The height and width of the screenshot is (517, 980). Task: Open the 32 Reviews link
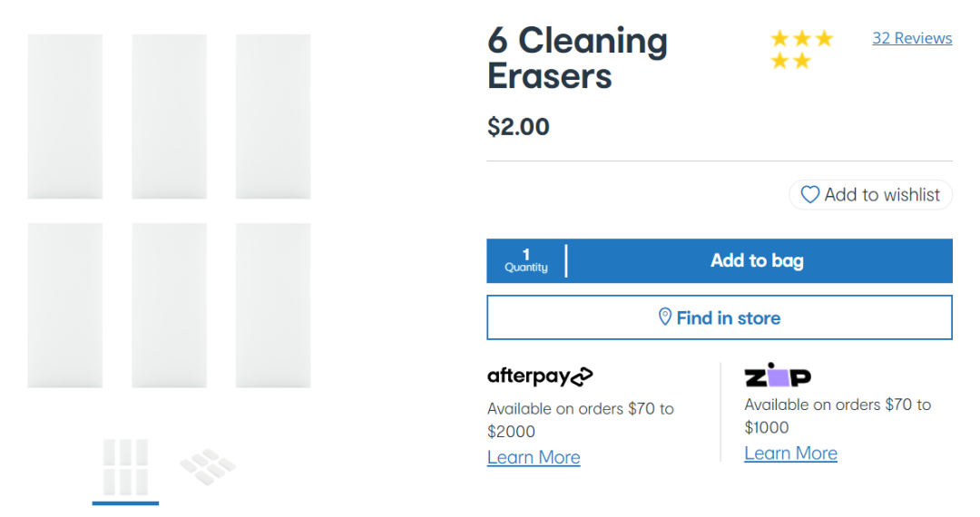[x=912, y=38]
